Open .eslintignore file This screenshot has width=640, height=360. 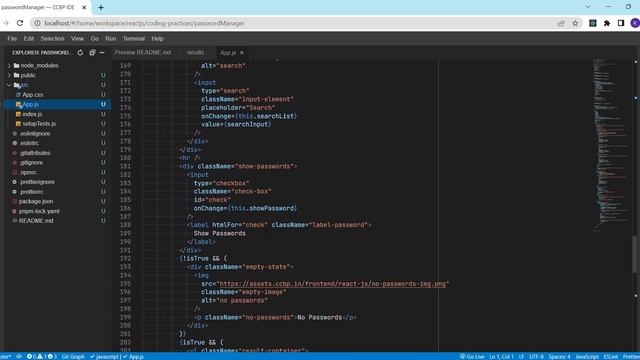click(x=35, y=133)
